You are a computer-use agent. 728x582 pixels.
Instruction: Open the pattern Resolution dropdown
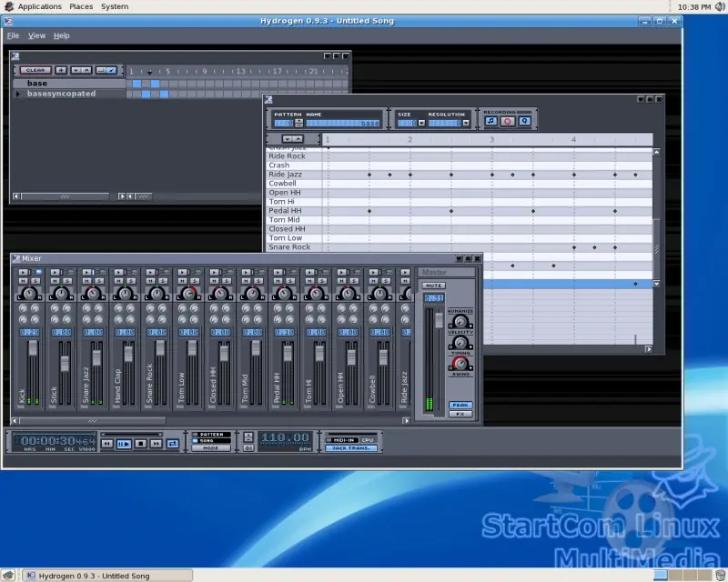[x=466, y=124]
